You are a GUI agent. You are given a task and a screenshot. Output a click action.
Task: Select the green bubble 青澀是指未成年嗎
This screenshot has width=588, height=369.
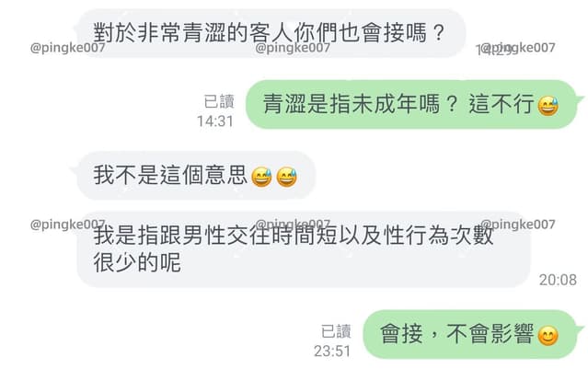[x=411, y=104]
